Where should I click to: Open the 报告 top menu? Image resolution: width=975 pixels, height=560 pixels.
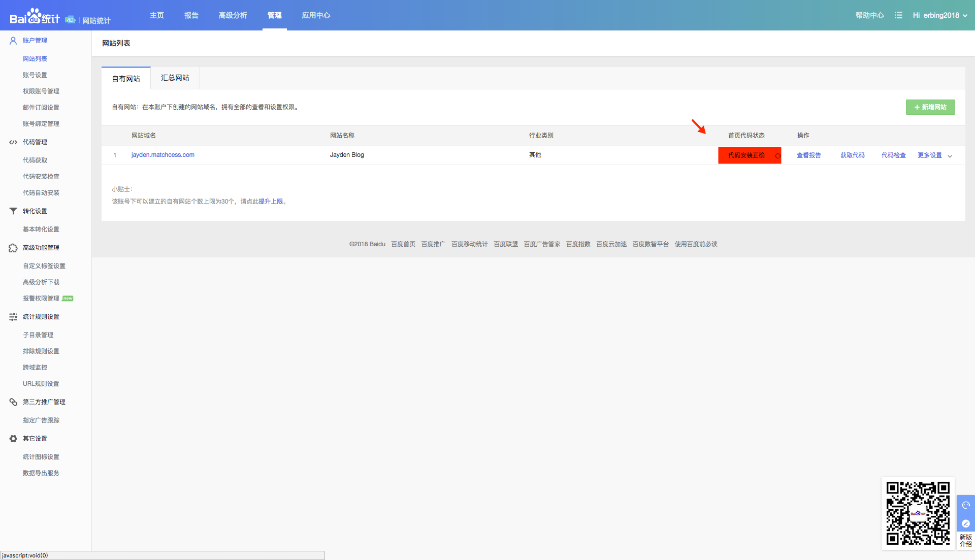[x=191, y=15]
